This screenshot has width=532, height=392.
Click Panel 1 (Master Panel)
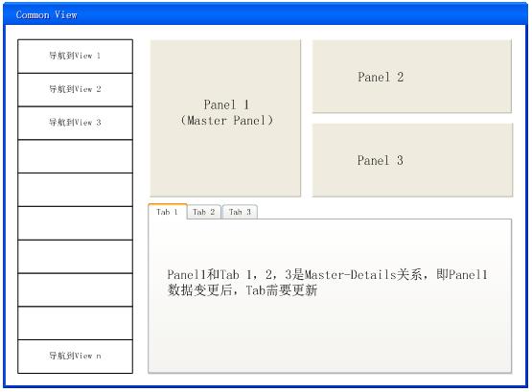pyautogui.click(x=225, y=118)
